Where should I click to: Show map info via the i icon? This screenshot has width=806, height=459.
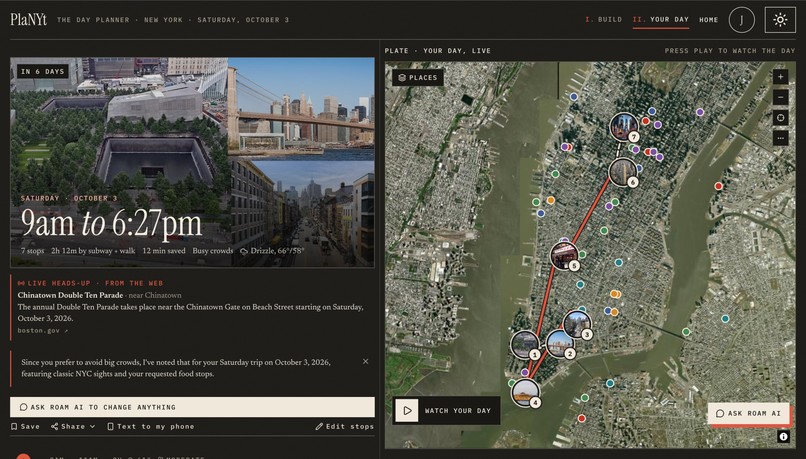783,436
